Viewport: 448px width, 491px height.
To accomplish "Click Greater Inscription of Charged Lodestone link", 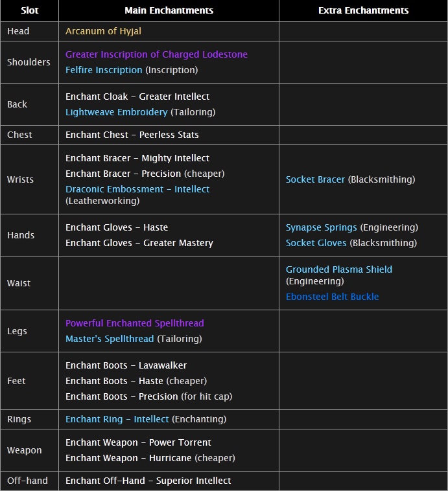I will (x=156, y=54).
